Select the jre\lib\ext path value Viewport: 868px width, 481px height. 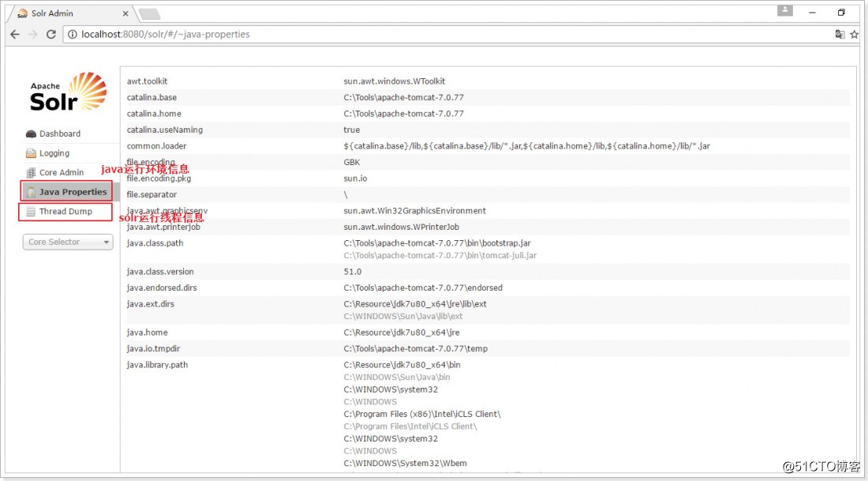pos(415,303)
